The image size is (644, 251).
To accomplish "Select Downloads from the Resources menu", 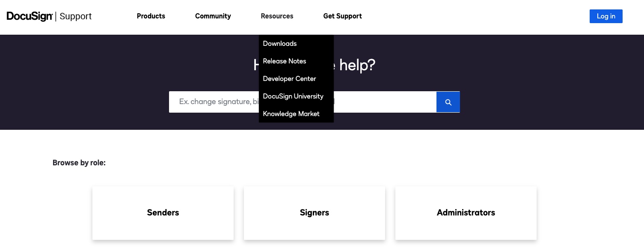I will 279,44.
